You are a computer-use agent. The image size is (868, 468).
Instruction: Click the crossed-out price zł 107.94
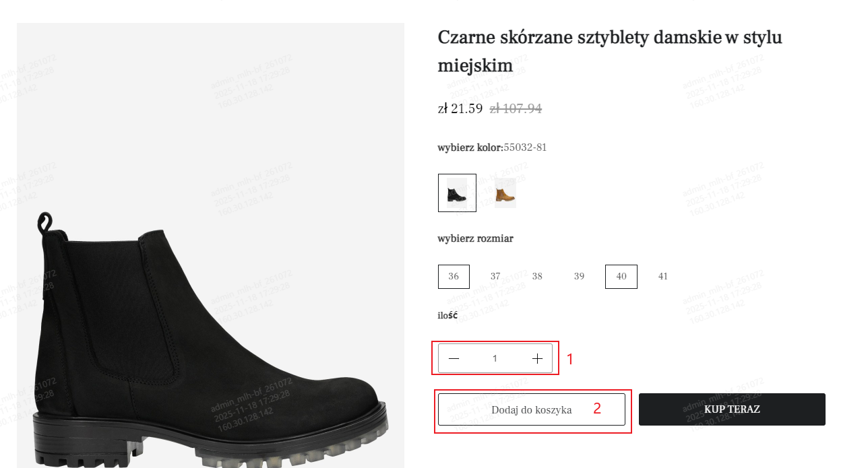coord(516,108)
